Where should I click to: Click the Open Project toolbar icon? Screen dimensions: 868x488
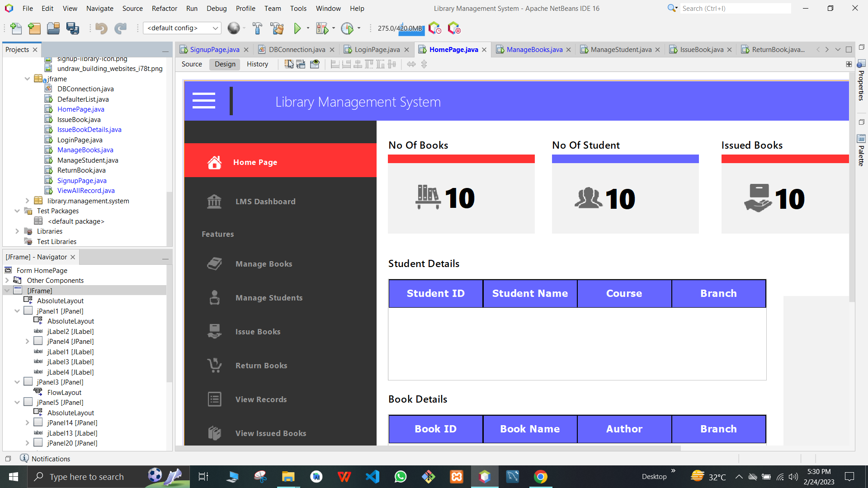point(53,28)
